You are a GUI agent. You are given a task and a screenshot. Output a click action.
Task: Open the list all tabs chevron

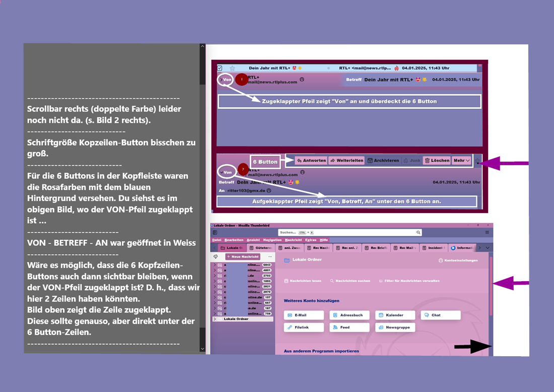[488, 248]
